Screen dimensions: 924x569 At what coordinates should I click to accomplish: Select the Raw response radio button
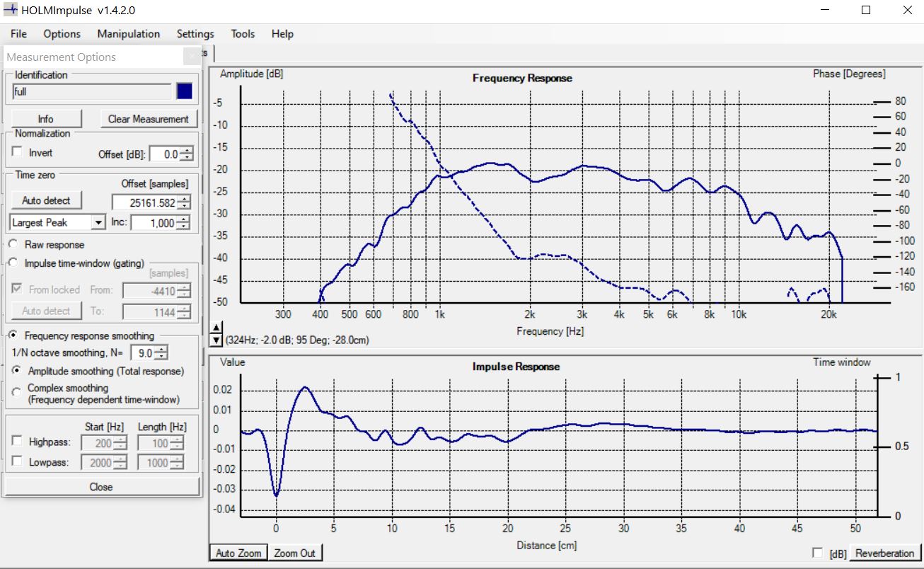tap(13, 244)
